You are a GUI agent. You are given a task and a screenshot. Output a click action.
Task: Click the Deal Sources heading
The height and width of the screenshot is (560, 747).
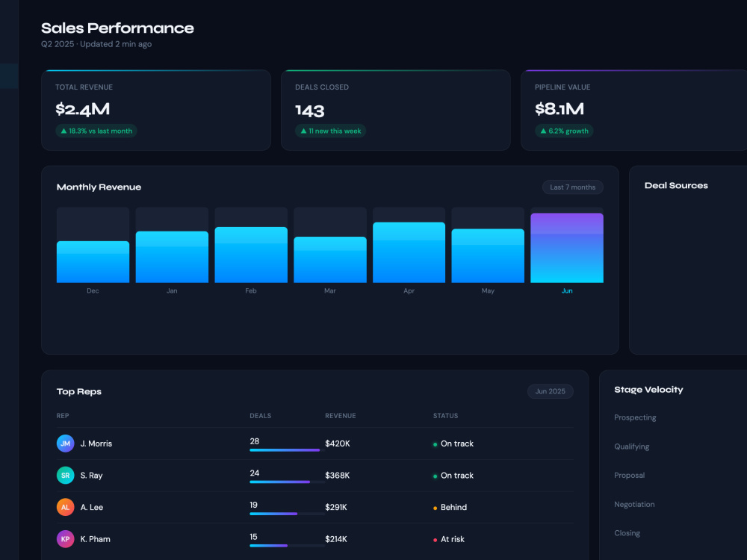coord(676,186)
